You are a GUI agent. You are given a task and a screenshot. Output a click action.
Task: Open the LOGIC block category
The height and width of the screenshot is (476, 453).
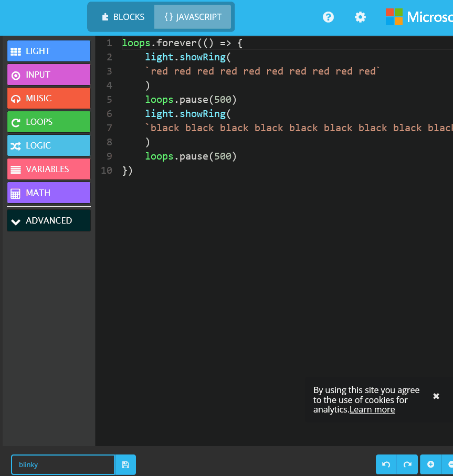click(48, 145)
